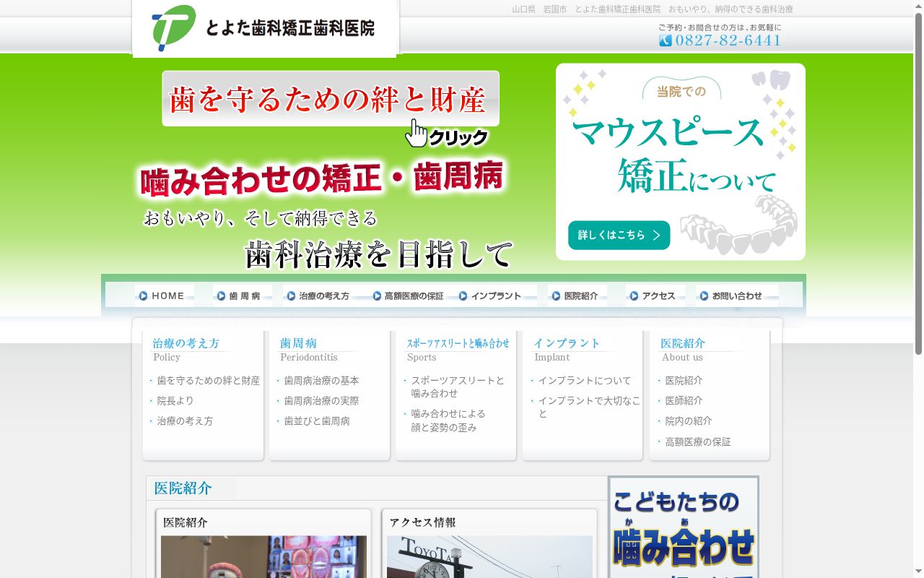Click the 歯を守るための絆と財産 link under Policy
Viewport: 924px width, 578px height.
(209, 381)
